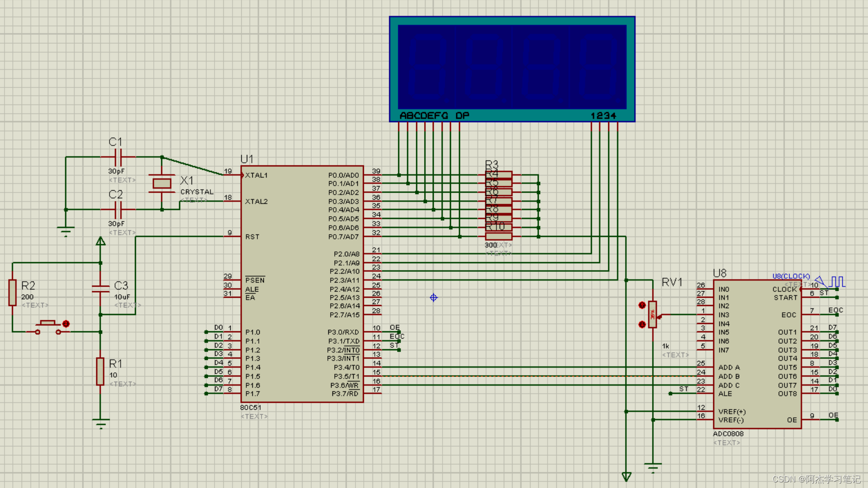Click RV1 lower red adjust button
The image size is (868, 488).
tap(642, 324)
